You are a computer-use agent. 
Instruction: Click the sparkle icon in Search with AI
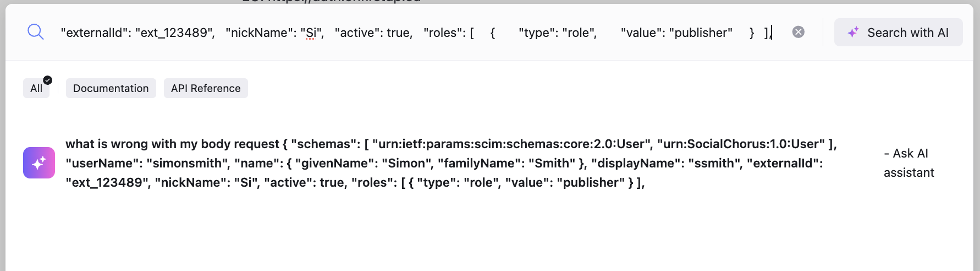[853, 32]
